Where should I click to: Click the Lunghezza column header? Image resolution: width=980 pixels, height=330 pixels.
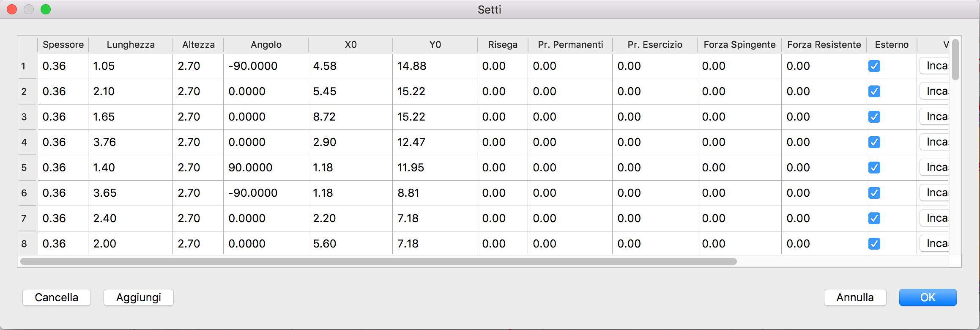131,45
